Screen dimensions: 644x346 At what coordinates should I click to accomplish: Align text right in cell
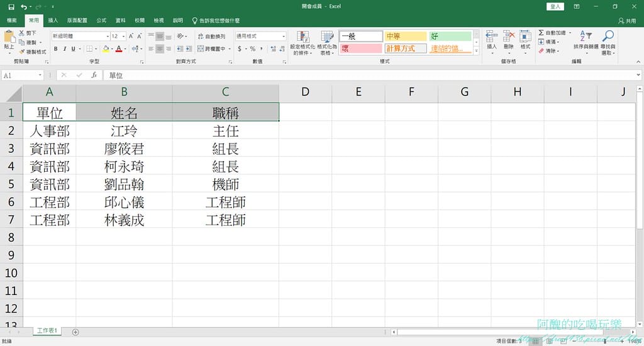click(x=169, y=49)
